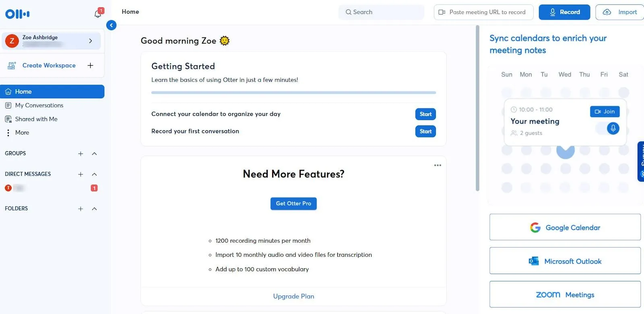Collapse the Groups section

click(95, 154)
